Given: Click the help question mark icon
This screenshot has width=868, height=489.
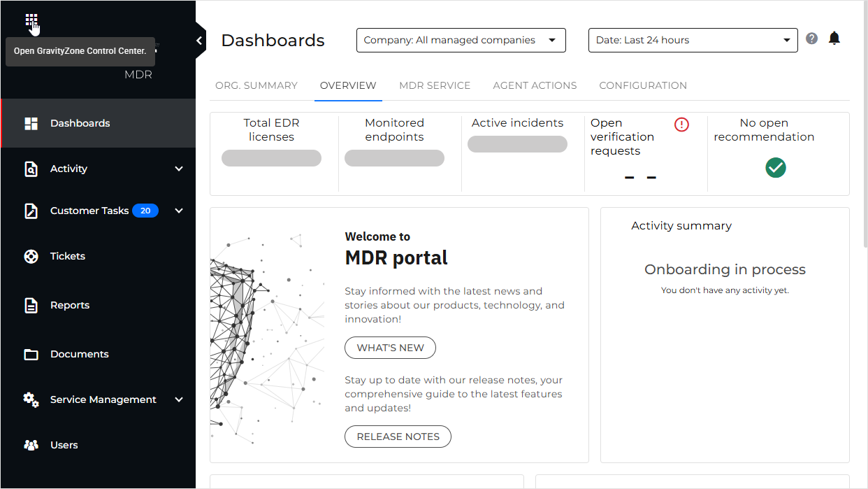Looking at the screenshot, I should point(811,38).
